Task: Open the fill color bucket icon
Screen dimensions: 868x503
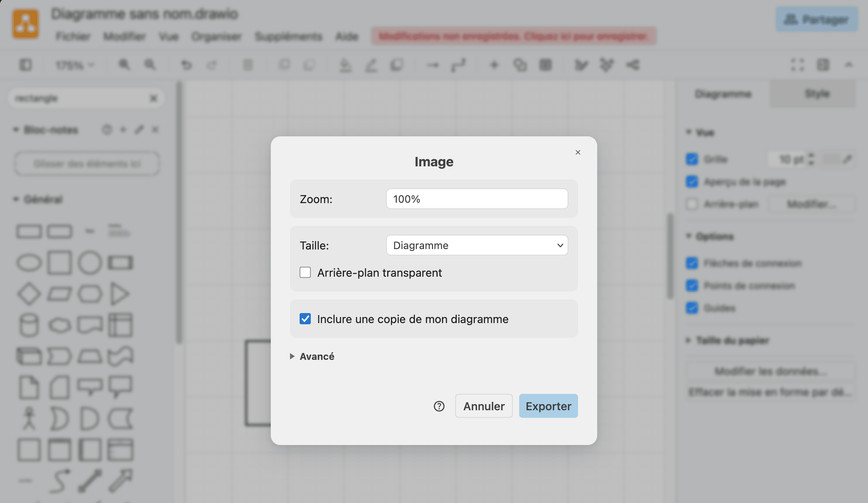Action: pos(345,65)
